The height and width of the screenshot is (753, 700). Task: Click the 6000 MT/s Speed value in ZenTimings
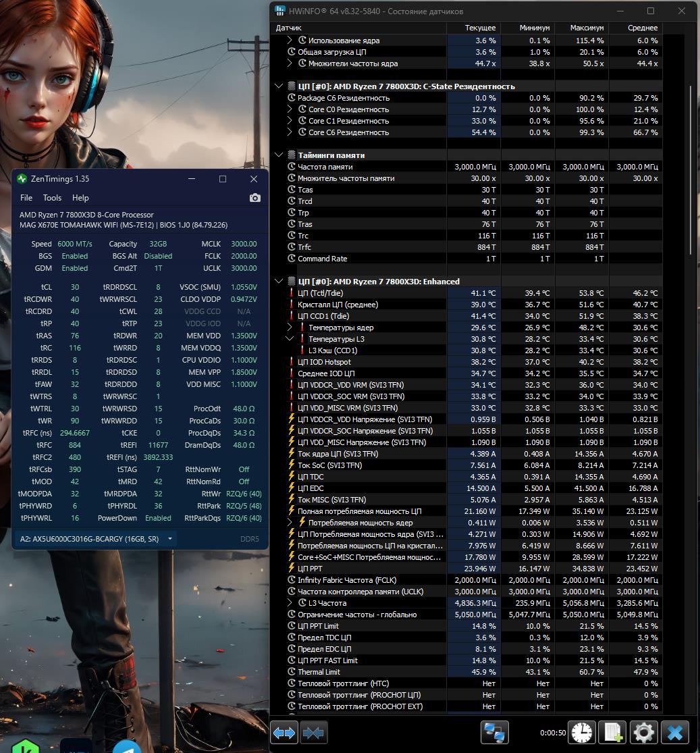pyautogui.click(x=75, y=244)
